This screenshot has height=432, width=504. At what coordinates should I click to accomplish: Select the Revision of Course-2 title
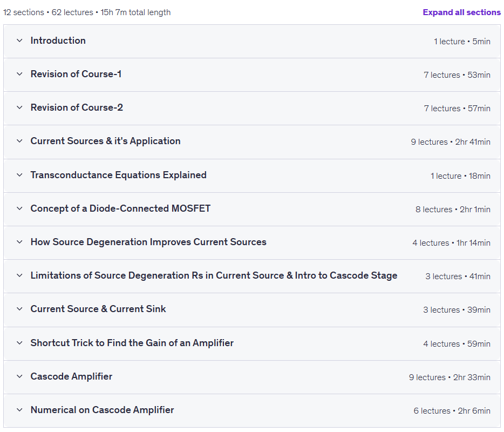coord(77,107)
